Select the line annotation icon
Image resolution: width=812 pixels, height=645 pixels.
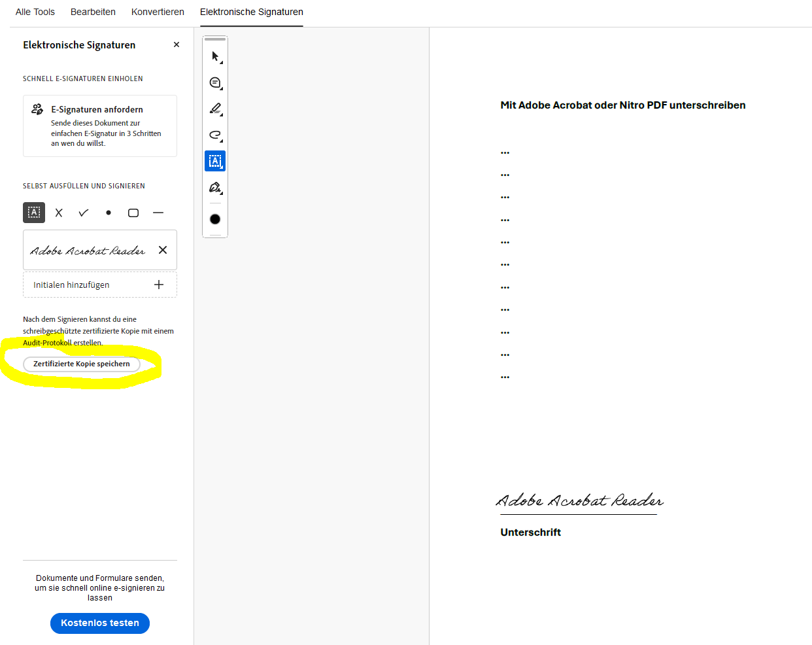coord(158,213)
